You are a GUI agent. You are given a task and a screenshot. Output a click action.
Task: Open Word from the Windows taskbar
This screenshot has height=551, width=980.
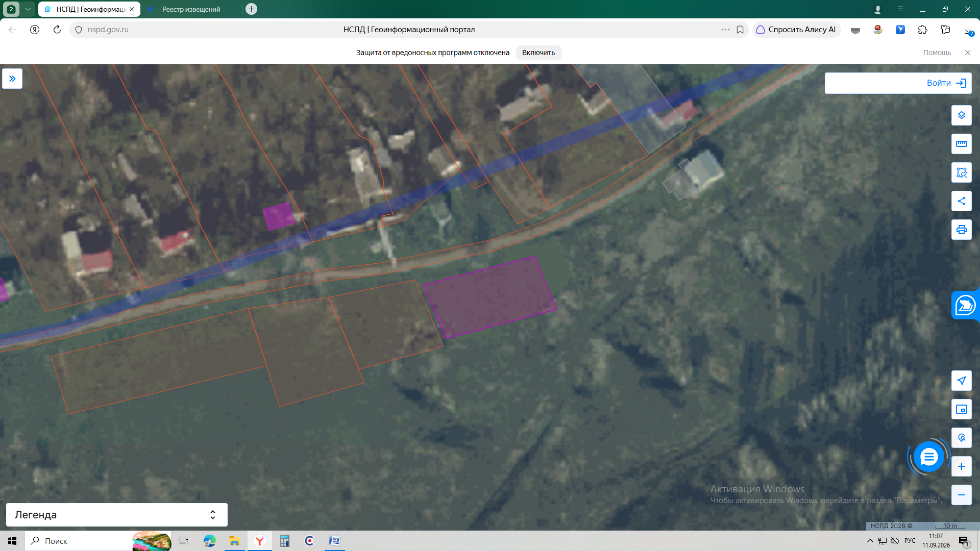(334, 541)
